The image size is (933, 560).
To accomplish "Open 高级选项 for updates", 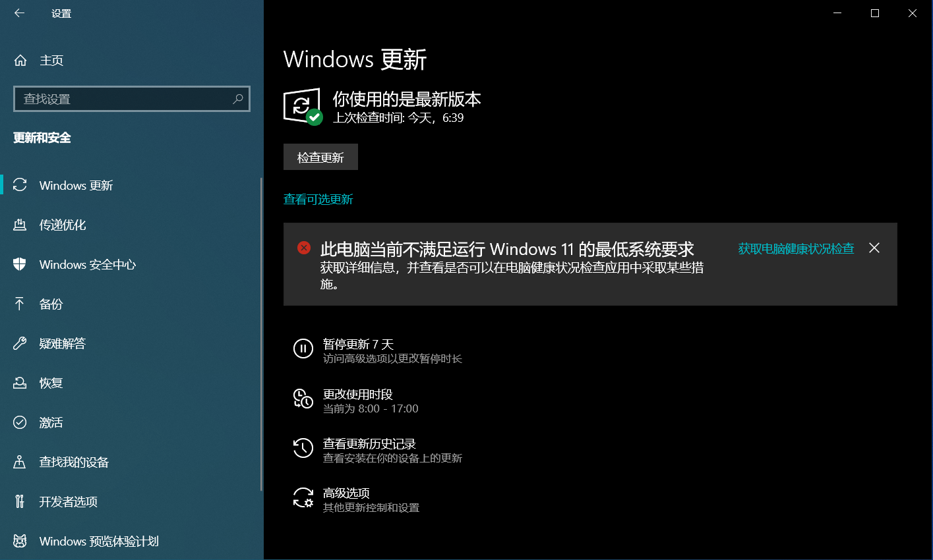I will click(356, 499).
